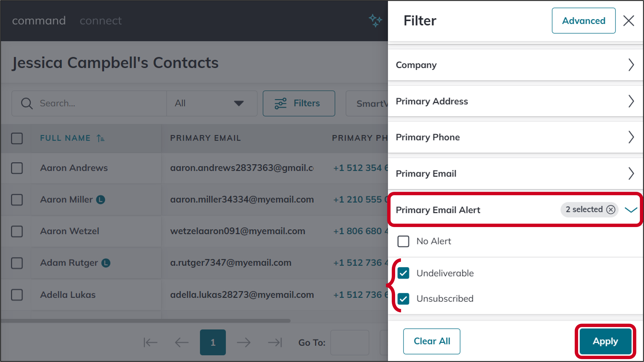
Task: Go to next page of contacts
Action: pyautogui.click(x=244, y=342)
